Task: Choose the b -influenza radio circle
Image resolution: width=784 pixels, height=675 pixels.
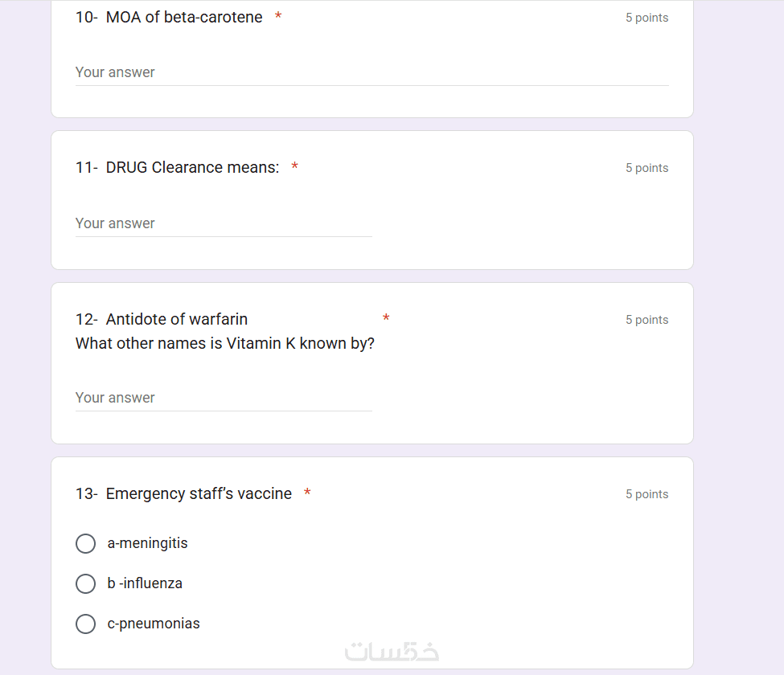Action: [85, 584]
